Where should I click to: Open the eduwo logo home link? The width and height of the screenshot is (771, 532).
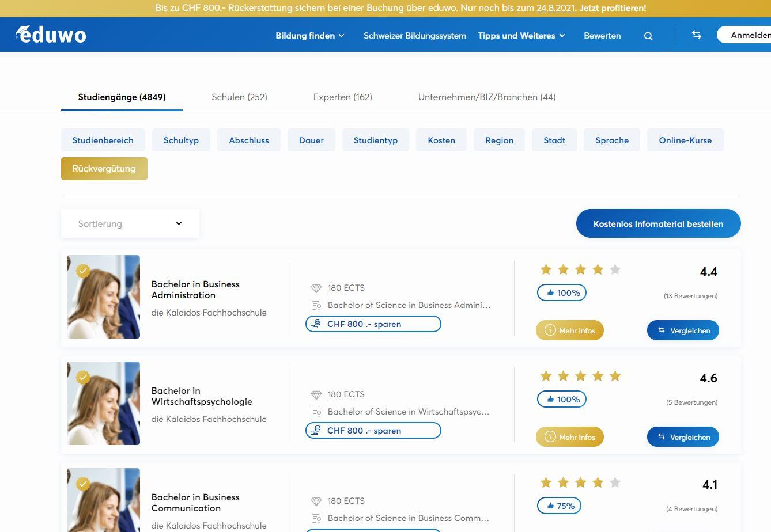[51, 35]
